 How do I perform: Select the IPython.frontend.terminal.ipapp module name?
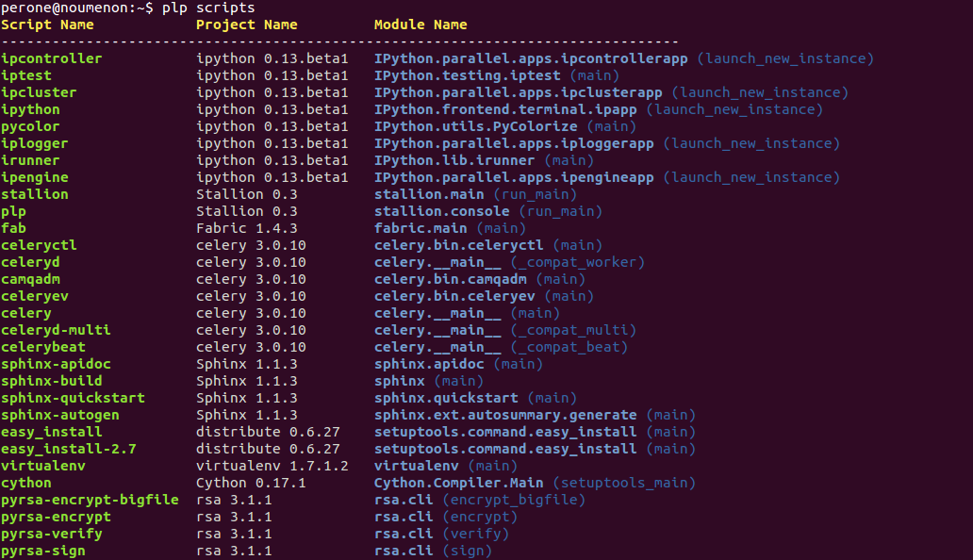[505, 109]
